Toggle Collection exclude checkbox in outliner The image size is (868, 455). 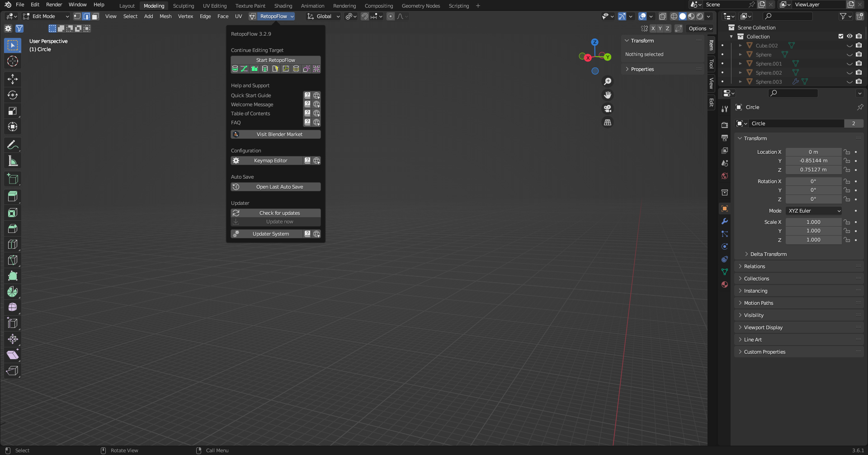point(841,37)
